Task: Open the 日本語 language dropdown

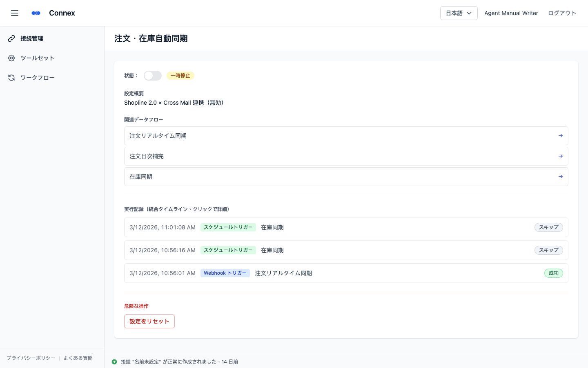Action: pos(459,13)
